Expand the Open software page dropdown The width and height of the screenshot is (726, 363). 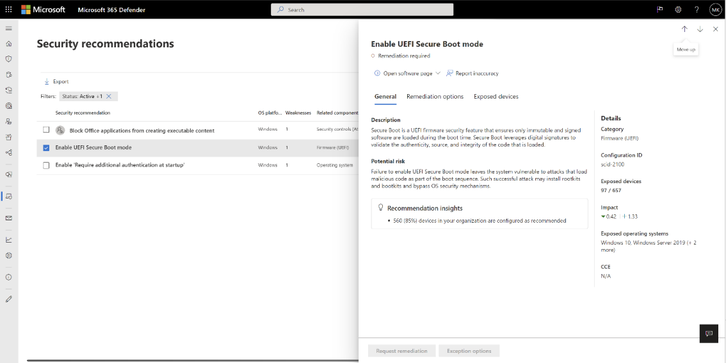click(438, 73)
